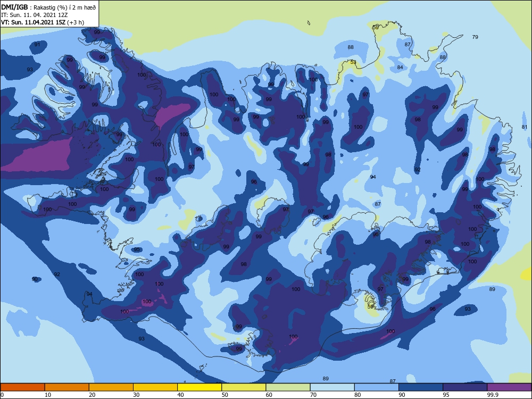Click the legend tick label '70'
The height and width of the screenshot is (399, 532).
(x=313, y=395)
